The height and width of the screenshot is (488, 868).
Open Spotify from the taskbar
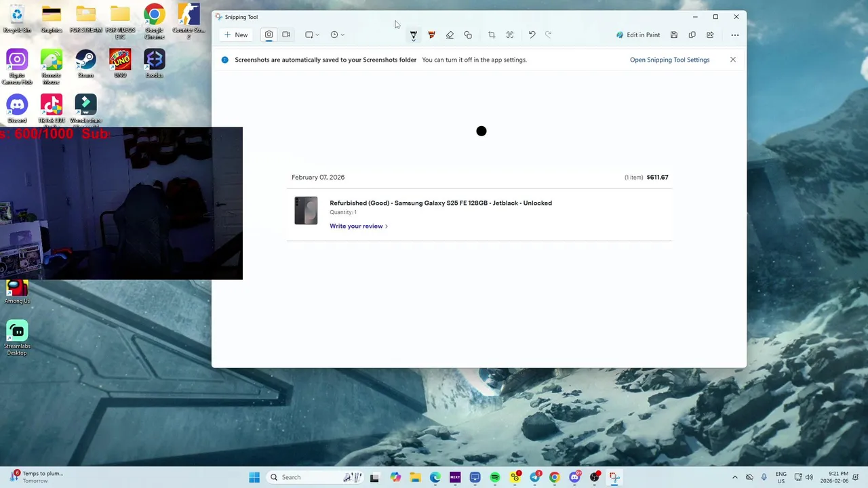495,477
